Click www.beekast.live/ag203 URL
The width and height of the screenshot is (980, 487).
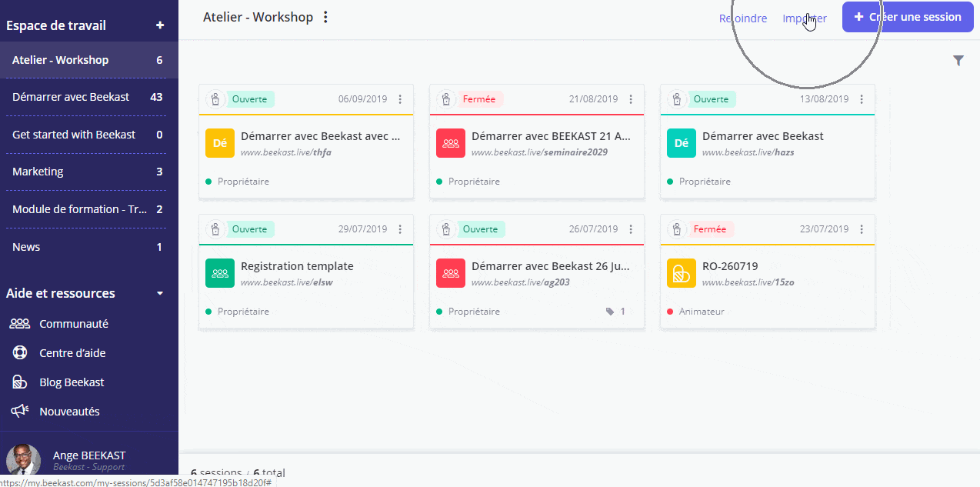(x=520, y=282)
